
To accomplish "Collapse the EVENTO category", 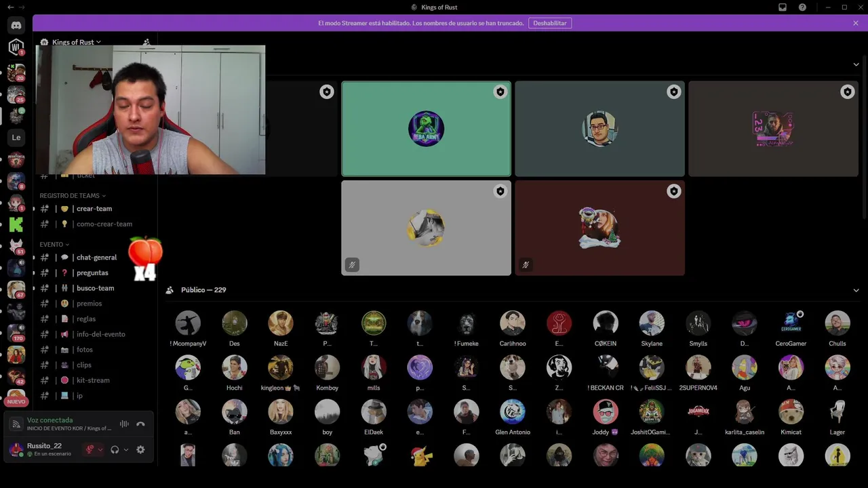I will [x=54, y=245].
